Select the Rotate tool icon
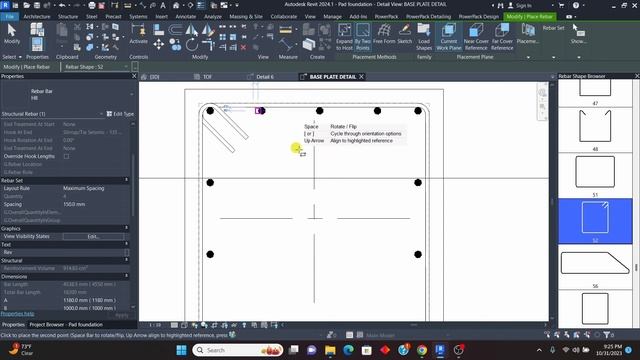Image resolution: width=640 pixels, height=360 pixels. 192,44
